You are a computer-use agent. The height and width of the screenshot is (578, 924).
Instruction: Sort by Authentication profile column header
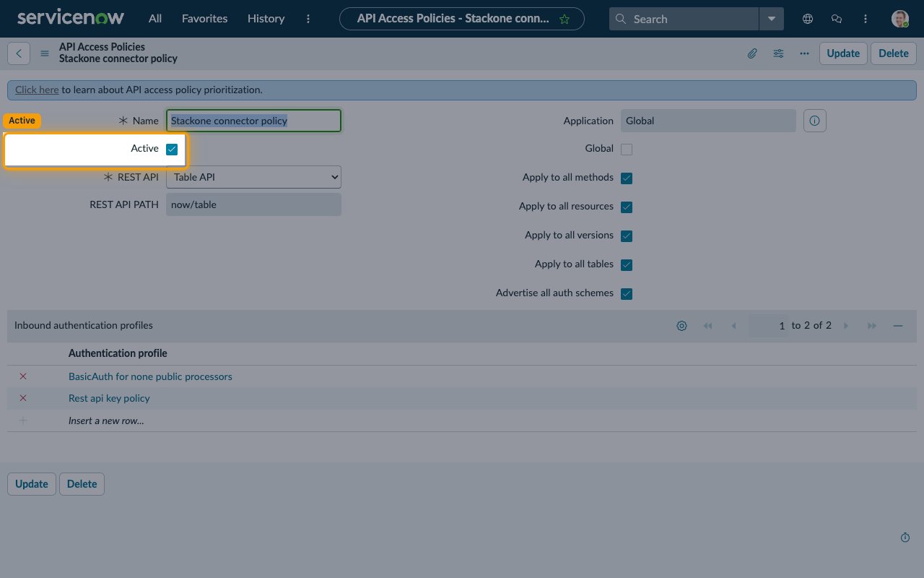(x=118, y=353)
